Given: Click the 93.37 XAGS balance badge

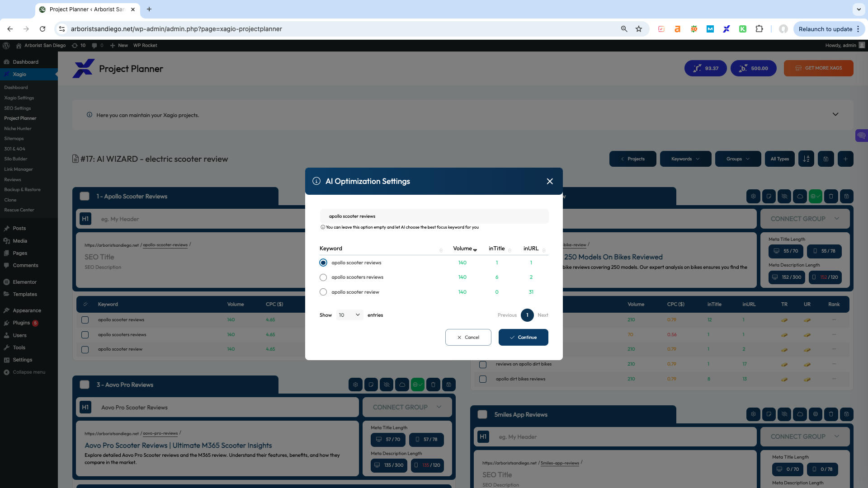Looking at the screenshot, I should pyautogui.click(x=706, y=68).
